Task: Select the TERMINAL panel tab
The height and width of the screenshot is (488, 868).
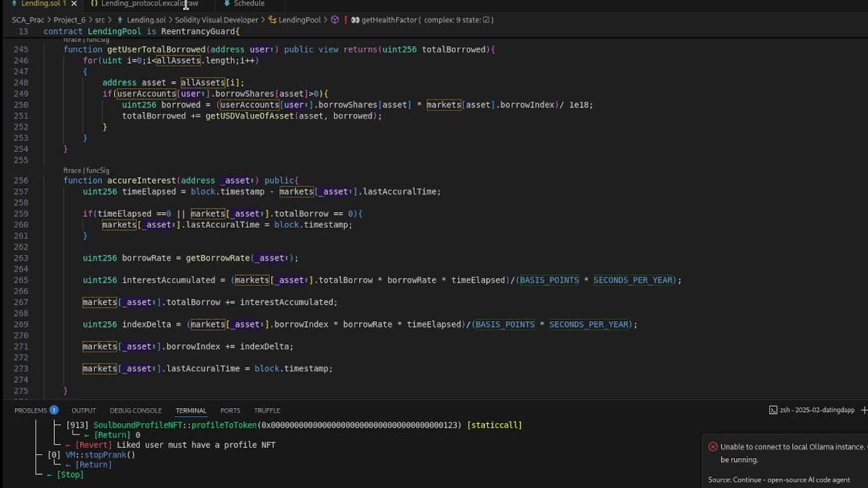Action: tap(191, 410)
